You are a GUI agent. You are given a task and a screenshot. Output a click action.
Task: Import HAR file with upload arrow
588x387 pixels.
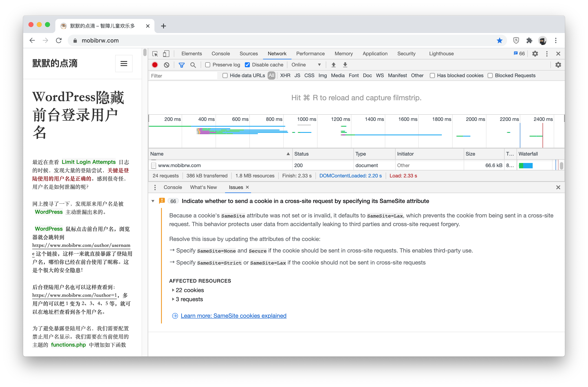(333, 65)
